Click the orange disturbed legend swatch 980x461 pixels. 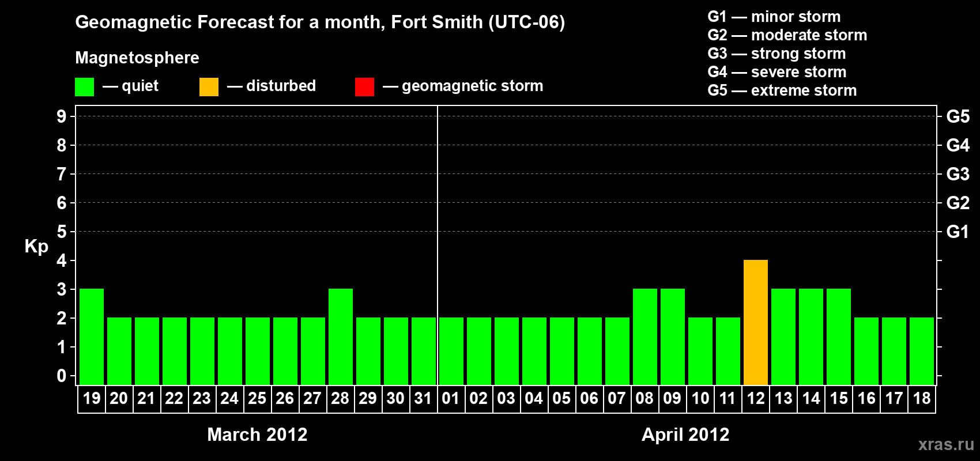(x=209, y=87)
